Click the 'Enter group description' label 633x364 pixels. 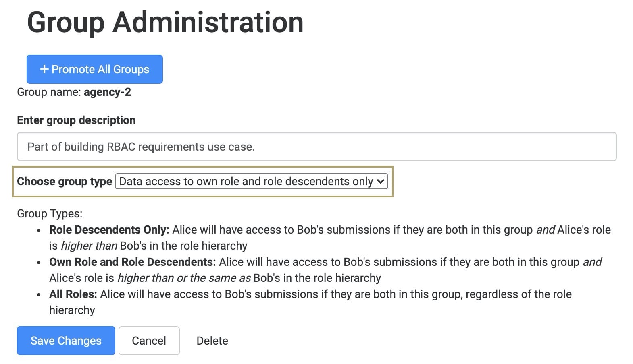point(76,120)
